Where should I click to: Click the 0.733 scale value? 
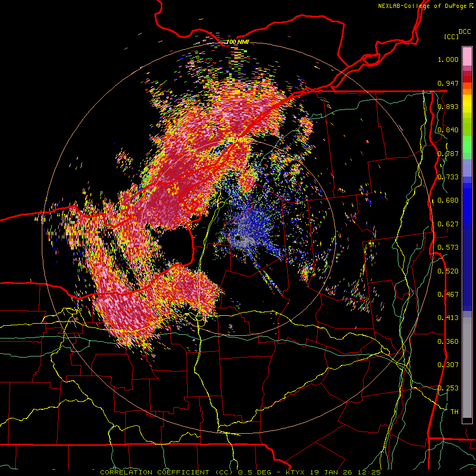(448, 177)
